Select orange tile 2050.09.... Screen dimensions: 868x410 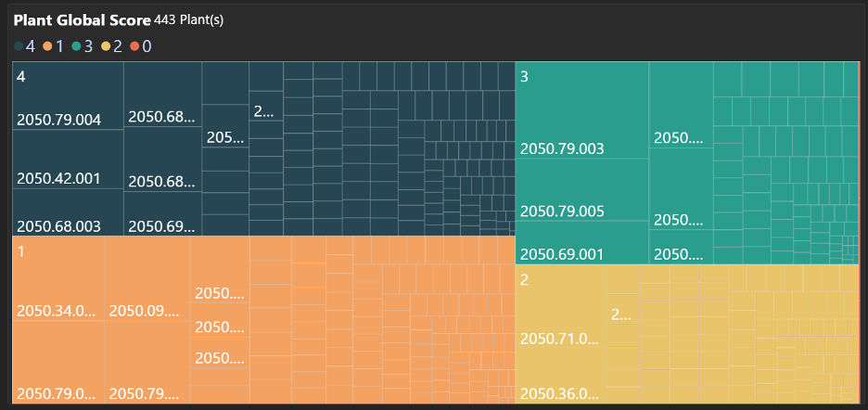click(147, 278)
